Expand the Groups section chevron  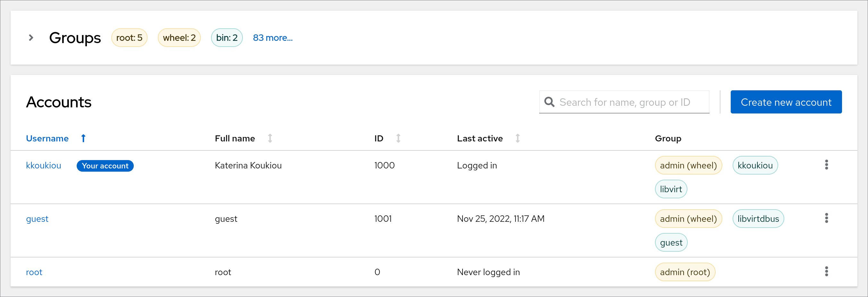(x=31, y=38)
